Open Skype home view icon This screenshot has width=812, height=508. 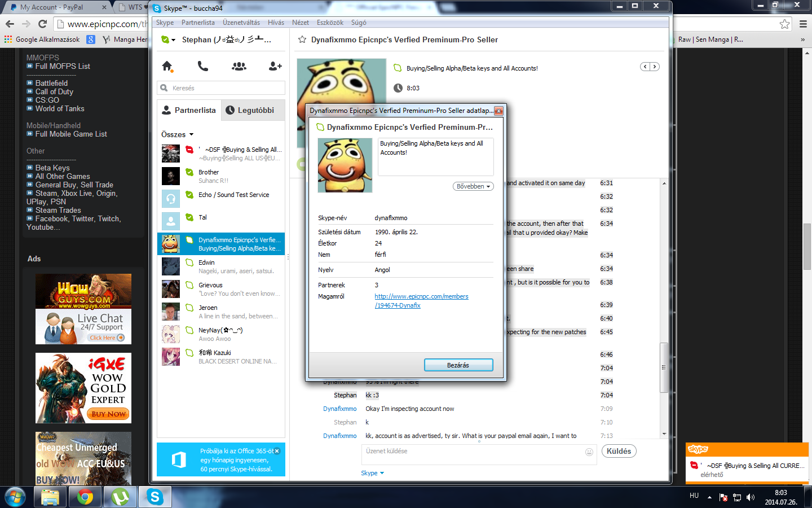[167, 66]
